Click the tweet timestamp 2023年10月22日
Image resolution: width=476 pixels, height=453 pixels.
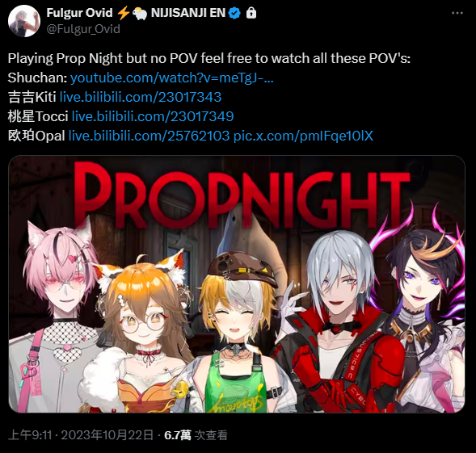pos(107,435)
